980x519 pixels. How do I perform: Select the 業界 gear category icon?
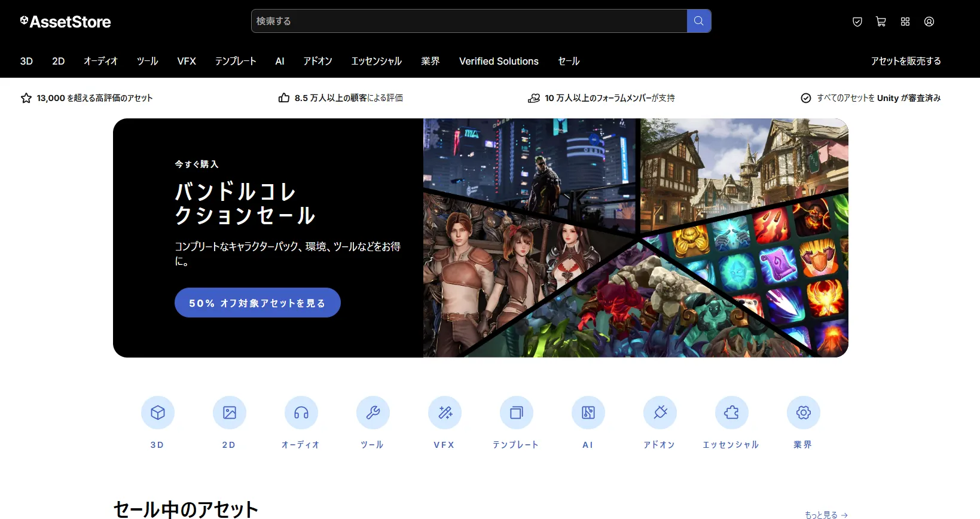[x=804, y=413]
